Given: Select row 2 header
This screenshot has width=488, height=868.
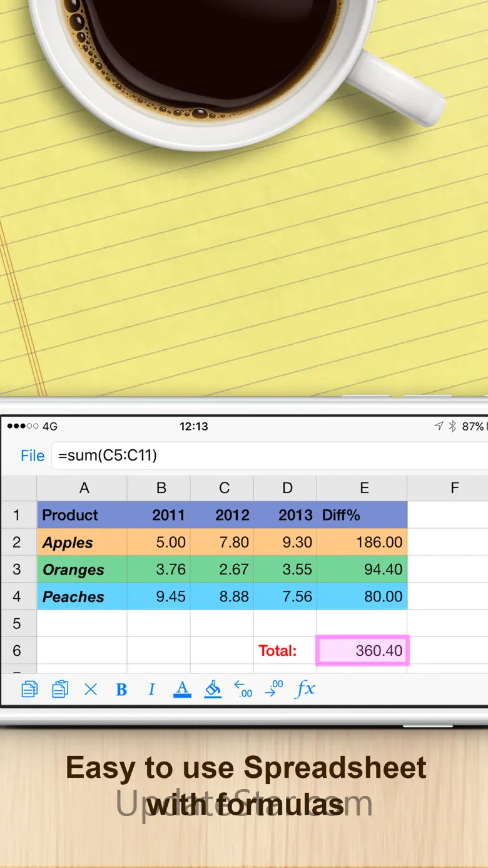Looking at the screenshot, I should point(18,542).
